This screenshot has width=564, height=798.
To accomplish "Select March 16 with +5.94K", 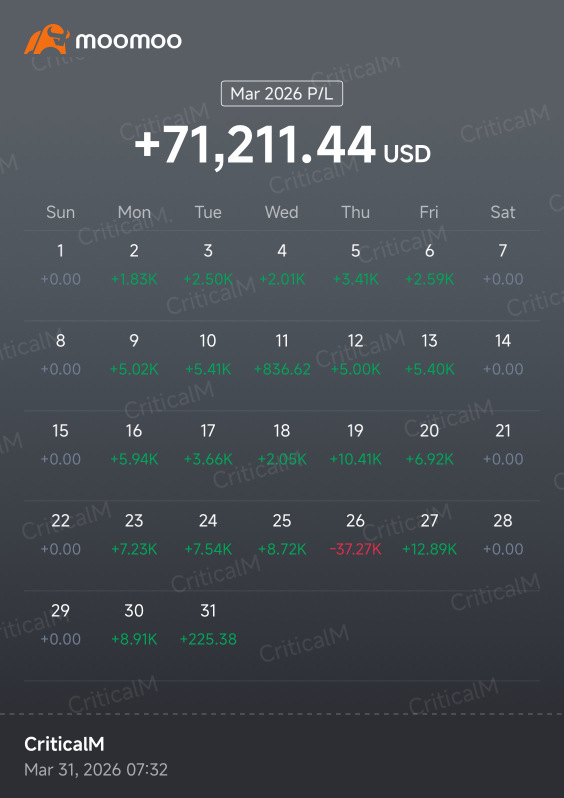I will point(134,444).
